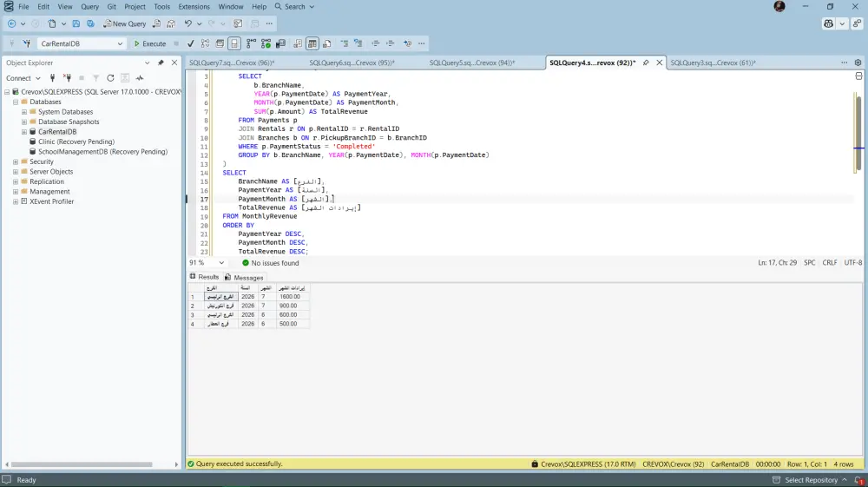Open SQL editor toolbar overflow options
Screen dimensions: 868x487
click(422, 43)
